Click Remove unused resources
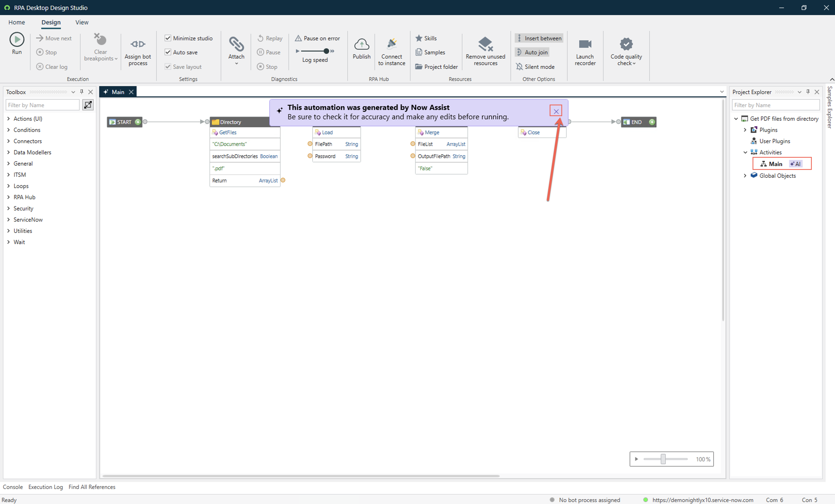 tap(485, 51)
